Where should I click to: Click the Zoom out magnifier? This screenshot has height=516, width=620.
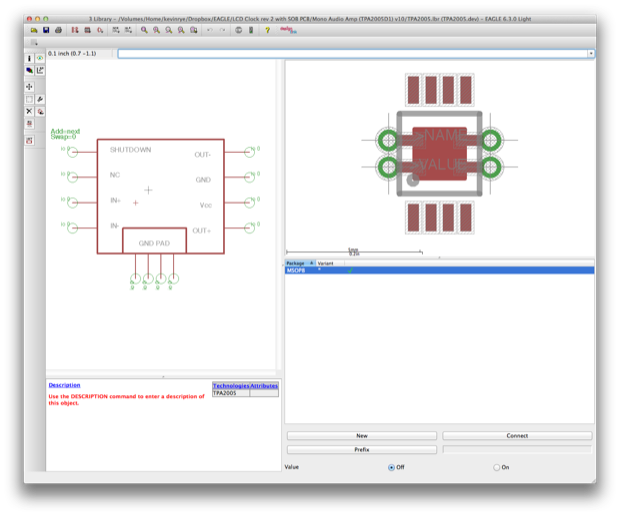(169, 30)
